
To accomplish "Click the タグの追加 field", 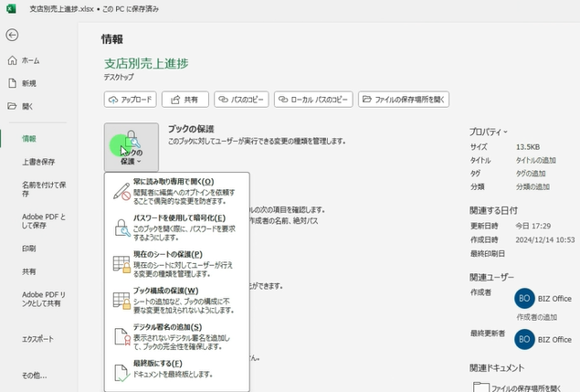I will (531, 174).
